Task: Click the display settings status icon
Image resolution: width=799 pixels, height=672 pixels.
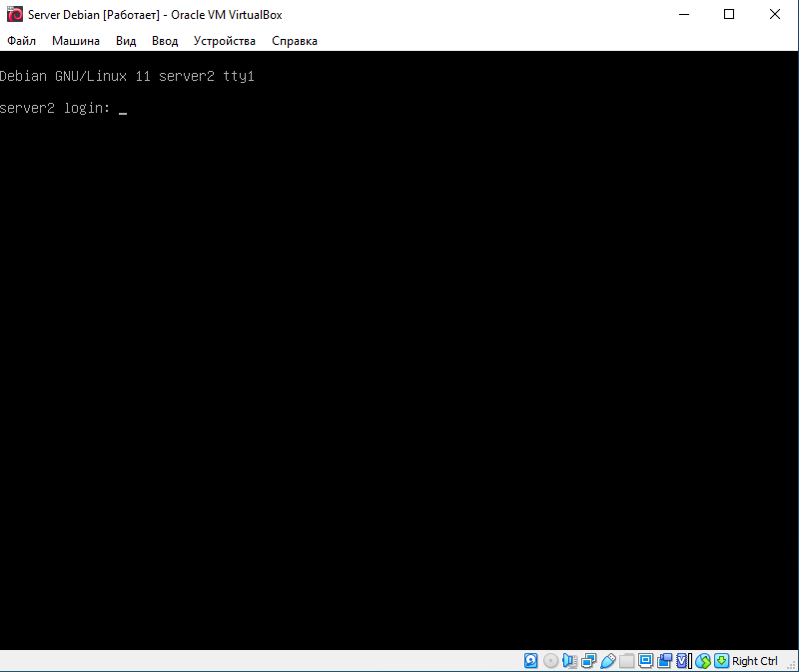Action: coord(645,661)
